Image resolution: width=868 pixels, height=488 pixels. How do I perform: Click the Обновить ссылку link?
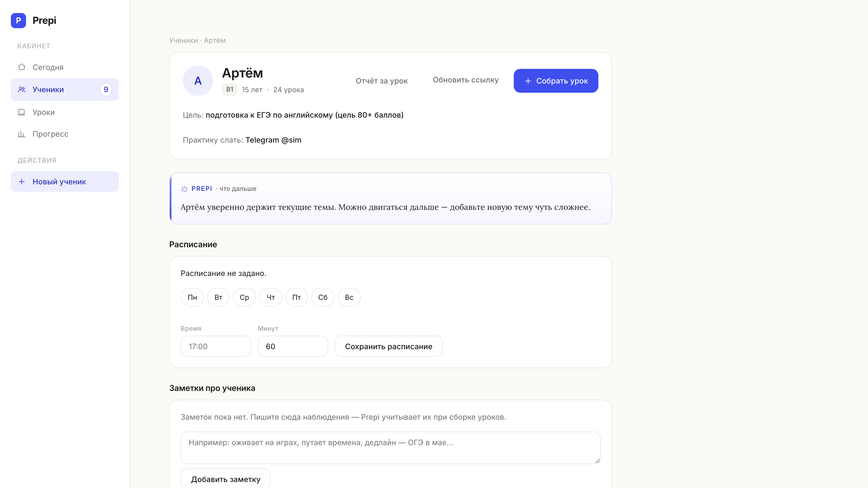click(x=465, y=80)
